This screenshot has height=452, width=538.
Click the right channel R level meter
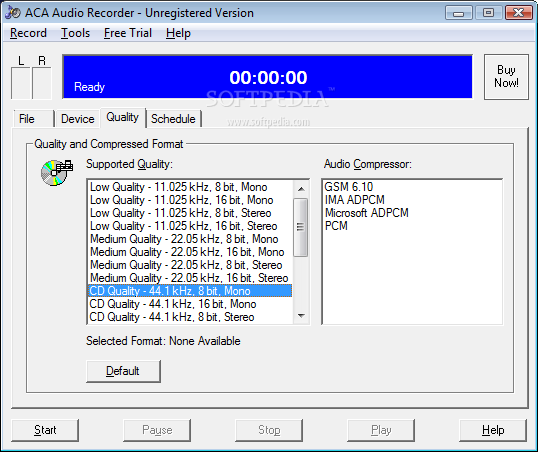click(x=42, y=83)
